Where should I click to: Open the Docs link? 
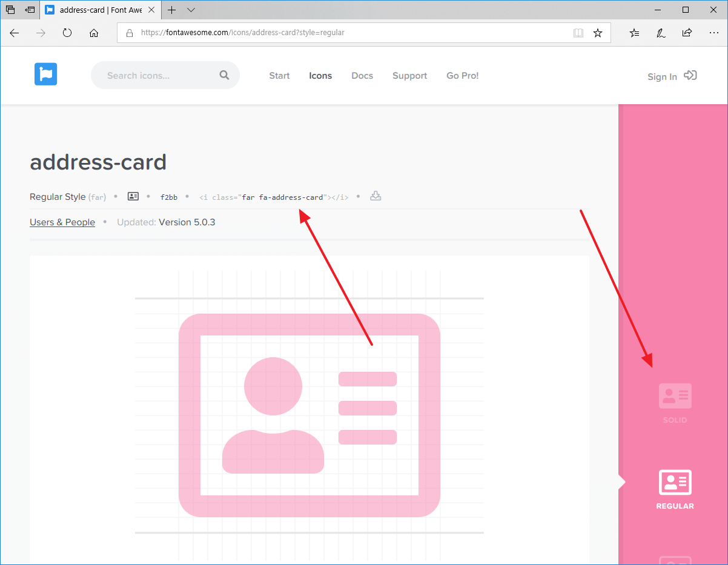(x=362, y=76)
